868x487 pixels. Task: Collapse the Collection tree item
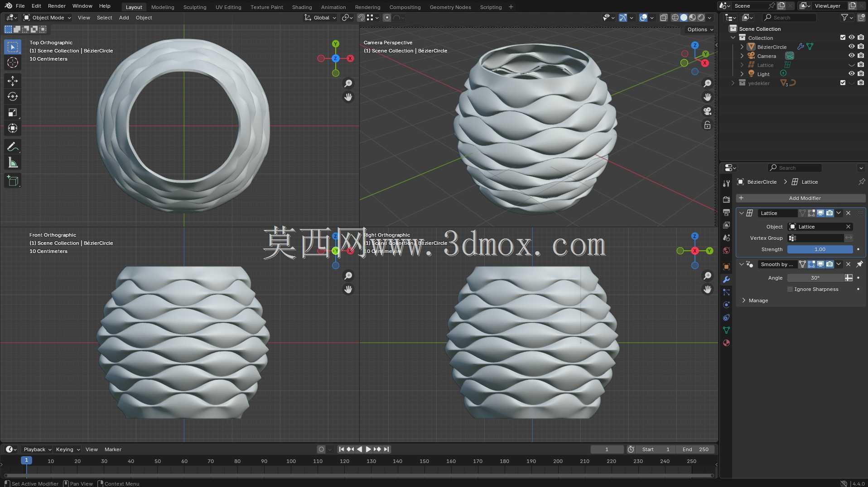click(x=733, y=38)
